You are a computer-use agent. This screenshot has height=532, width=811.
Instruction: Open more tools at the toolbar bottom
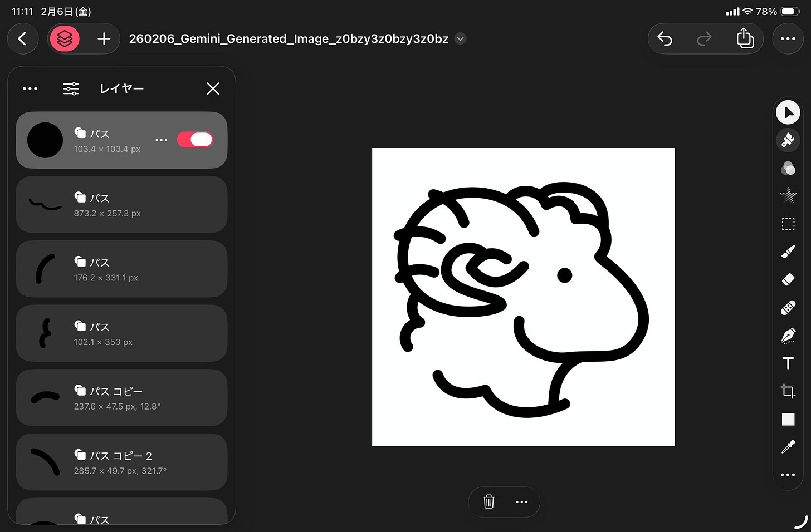coord(788,475)
